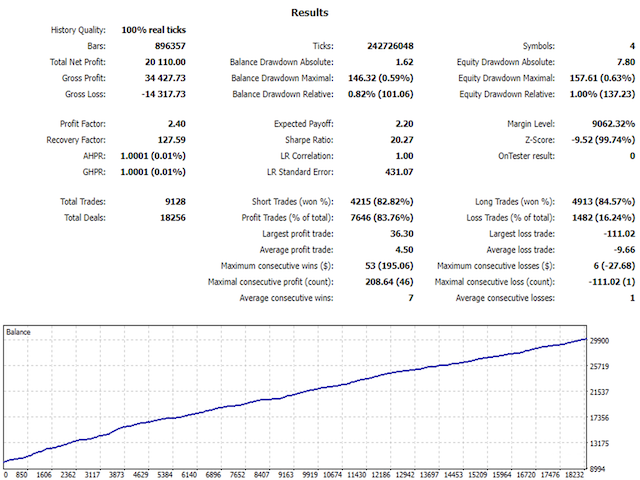Click Maximal consecutive profit value 208.64 (46)

(x=389, y=282)
